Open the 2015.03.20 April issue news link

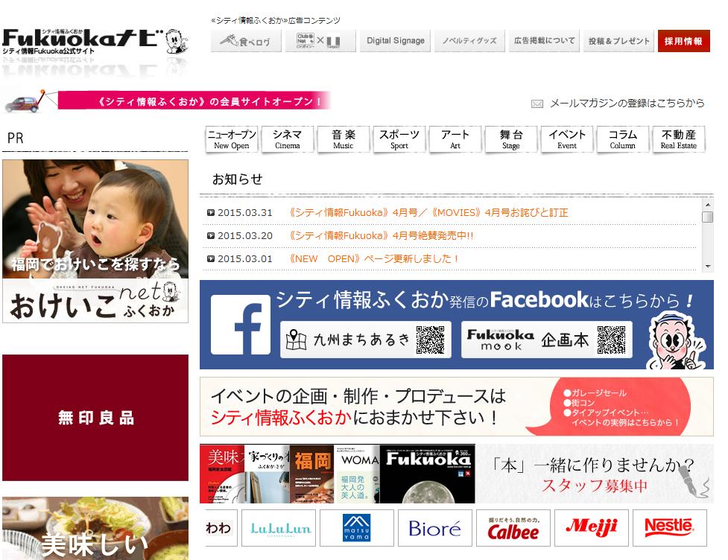pyautogui.click(x=381, y=236)
